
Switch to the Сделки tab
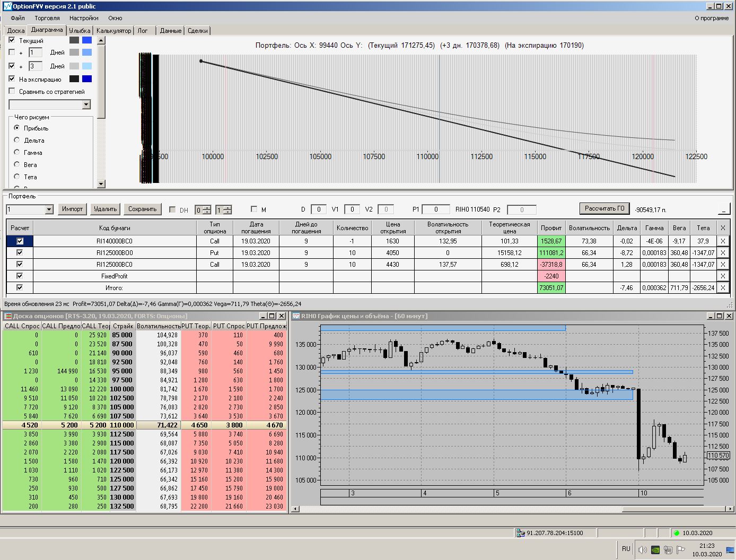click(x=198, y=31)
